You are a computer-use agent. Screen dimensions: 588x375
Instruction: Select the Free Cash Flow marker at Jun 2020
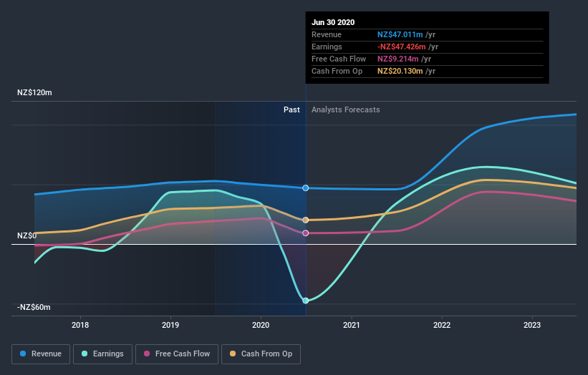click(306, 233)
